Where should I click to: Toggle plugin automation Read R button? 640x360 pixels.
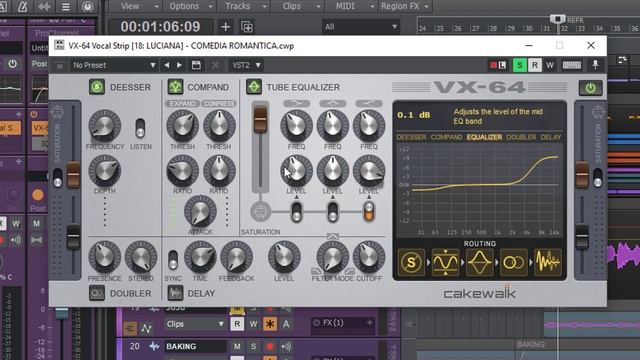[x=535, y=65]
